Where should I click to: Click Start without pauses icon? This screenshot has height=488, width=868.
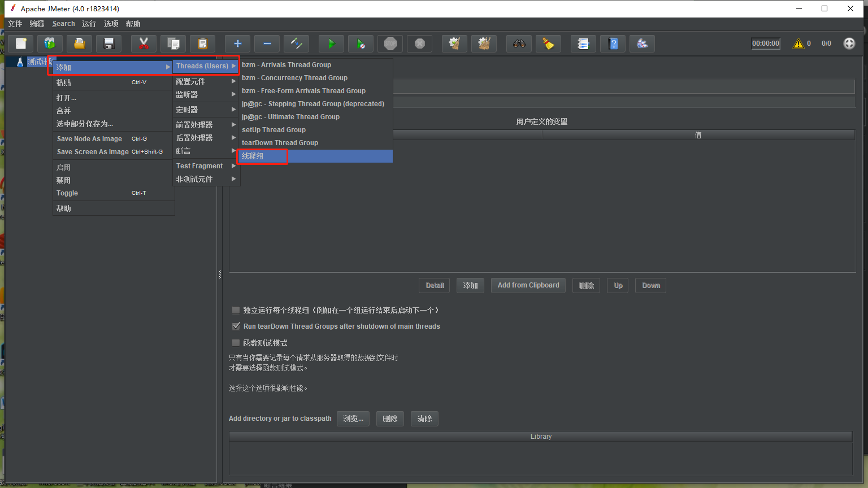(x=361, y=43)
